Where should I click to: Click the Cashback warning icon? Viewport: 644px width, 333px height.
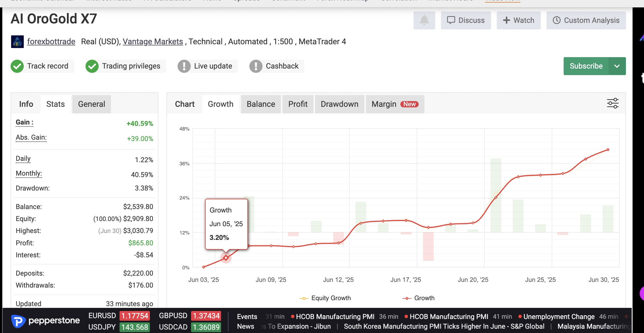click(256, 66)
